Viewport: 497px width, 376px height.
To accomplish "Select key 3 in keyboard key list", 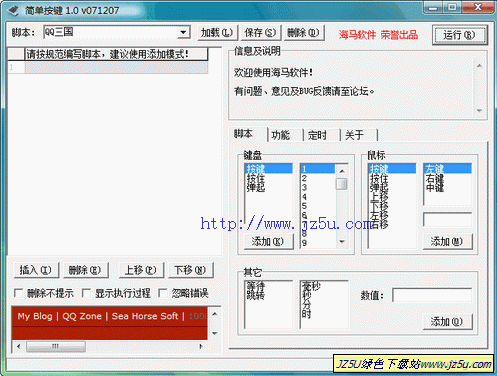I will 318,187.
